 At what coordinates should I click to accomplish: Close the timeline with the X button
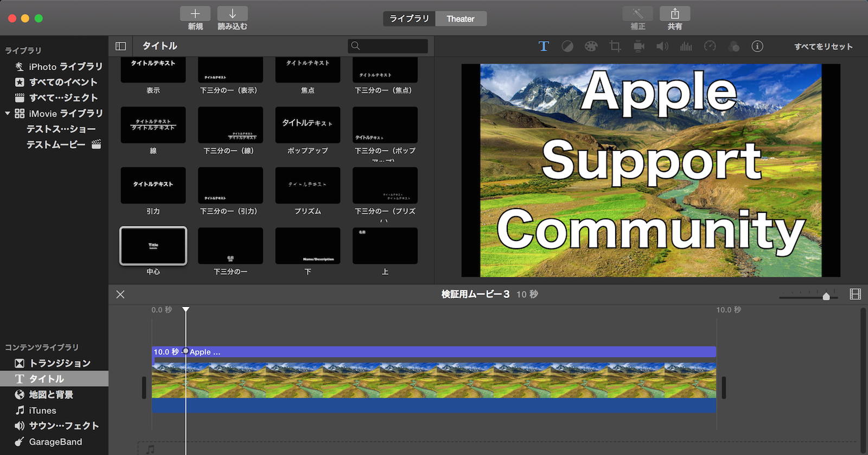[120, 294]
